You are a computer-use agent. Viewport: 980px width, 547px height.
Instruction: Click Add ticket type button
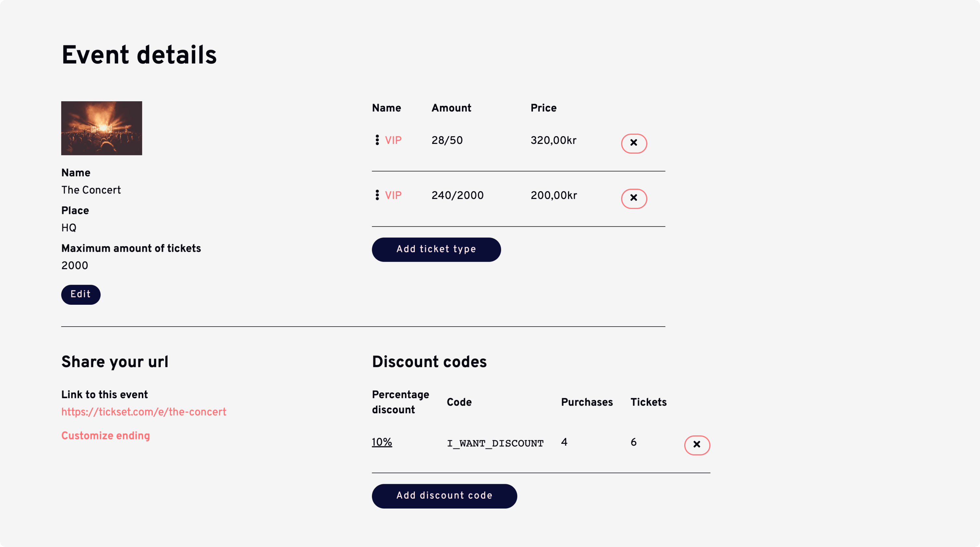(436, 249)
